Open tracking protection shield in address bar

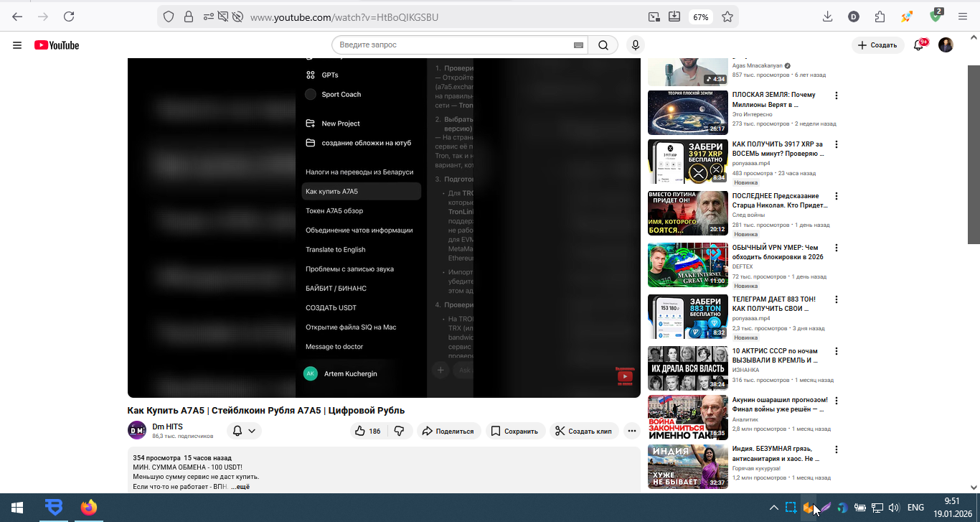click(x=169, y=17)
